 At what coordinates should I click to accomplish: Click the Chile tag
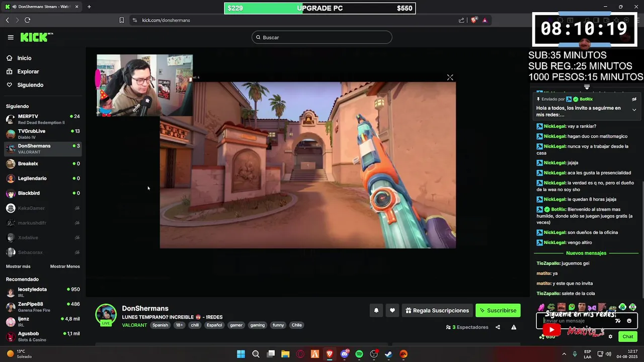(x=297, y=325)
